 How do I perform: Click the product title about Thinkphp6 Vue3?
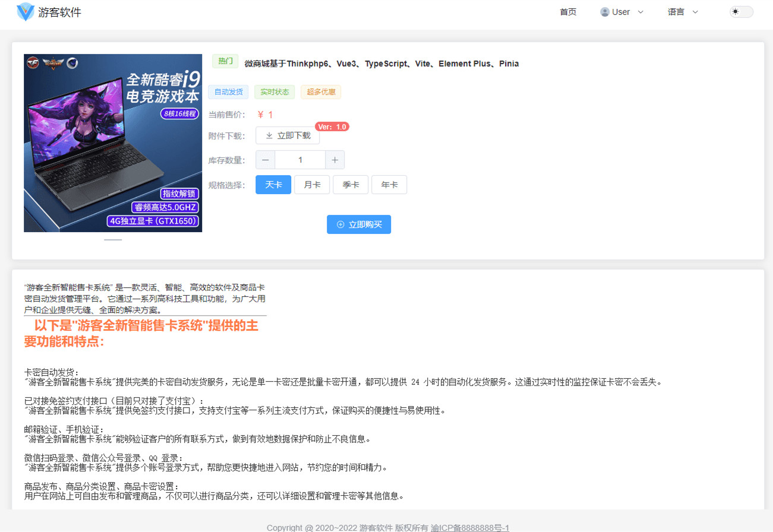(381, 64)
